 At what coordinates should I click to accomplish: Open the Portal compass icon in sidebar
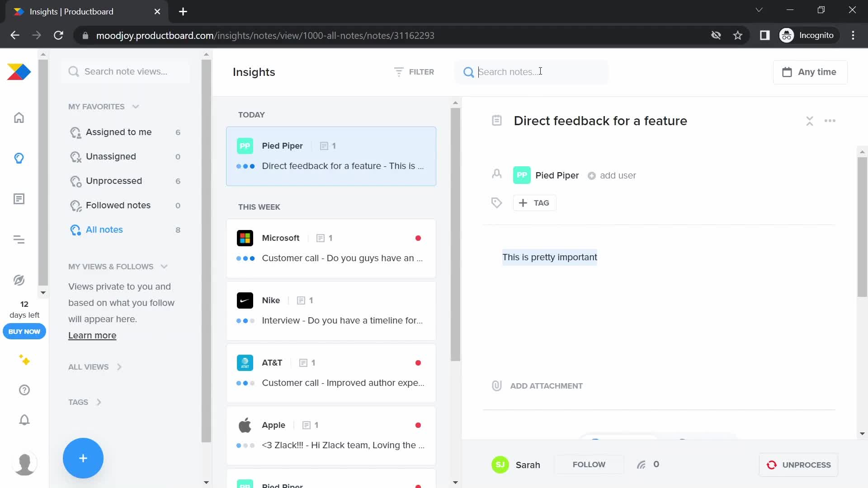[x=19, y=280]
